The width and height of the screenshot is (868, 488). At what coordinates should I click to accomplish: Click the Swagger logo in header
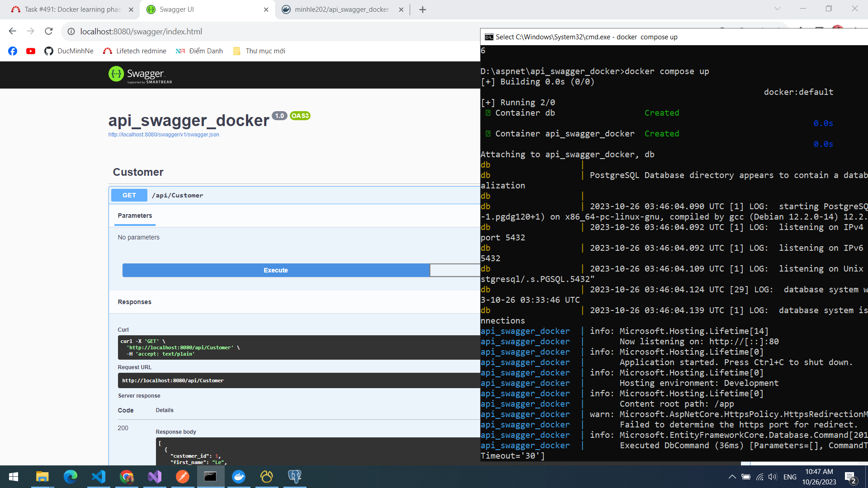coord(140,75)
